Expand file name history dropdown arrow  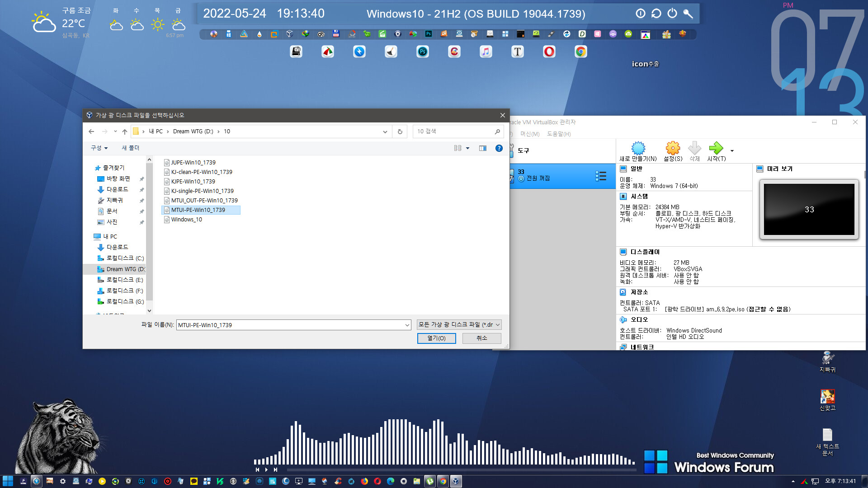click(407, 325)
